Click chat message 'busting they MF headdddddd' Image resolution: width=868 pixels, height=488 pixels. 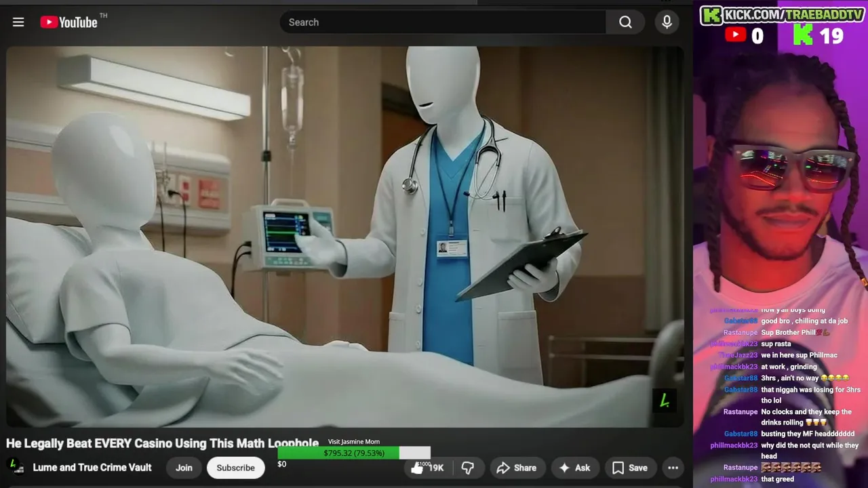pyautogui.click(x=808, y=434)
